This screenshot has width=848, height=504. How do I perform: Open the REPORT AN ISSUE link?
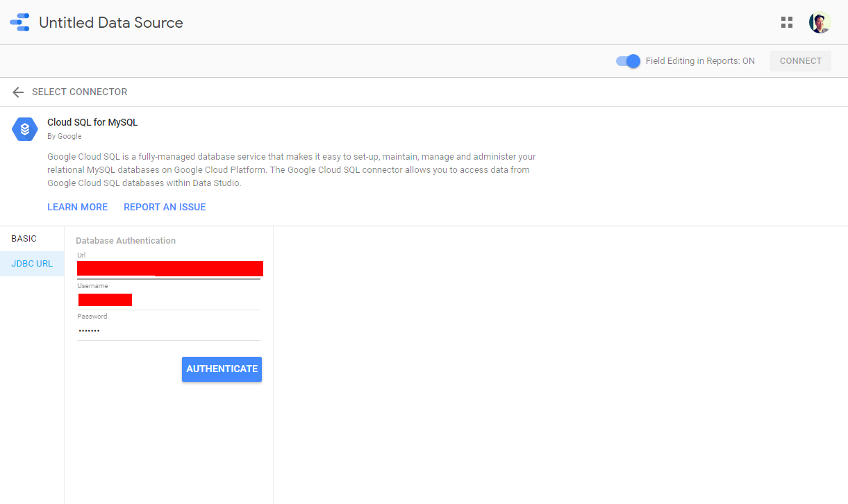tap(165, 207)
